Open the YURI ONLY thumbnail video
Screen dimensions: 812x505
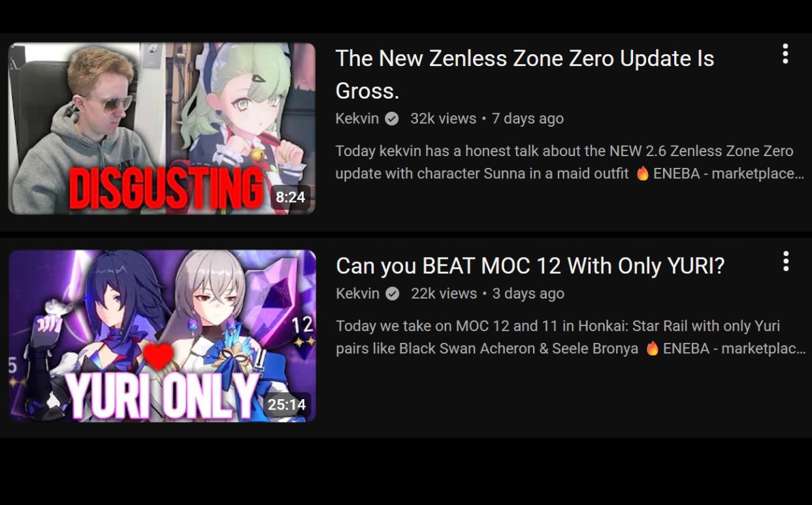tap(162, 336)
